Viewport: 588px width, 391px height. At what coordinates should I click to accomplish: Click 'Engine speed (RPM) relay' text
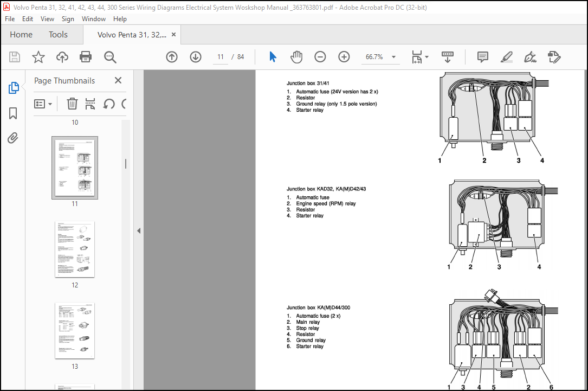coord(326,203)
